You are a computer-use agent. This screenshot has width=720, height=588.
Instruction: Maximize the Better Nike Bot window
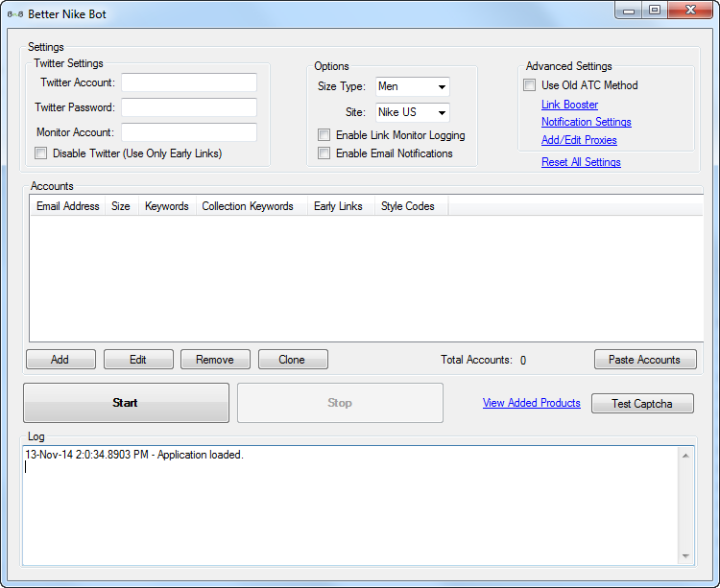point(655,11)
